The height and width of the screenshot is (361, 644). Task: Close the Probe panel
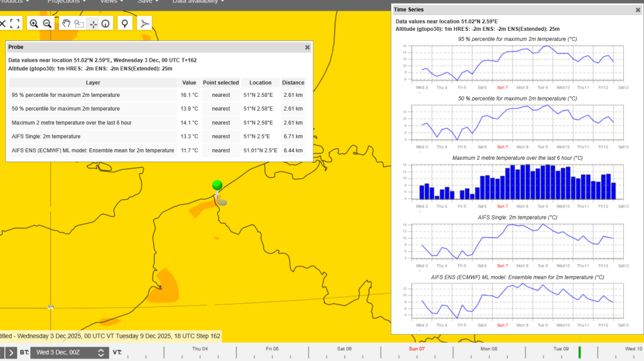307,47
